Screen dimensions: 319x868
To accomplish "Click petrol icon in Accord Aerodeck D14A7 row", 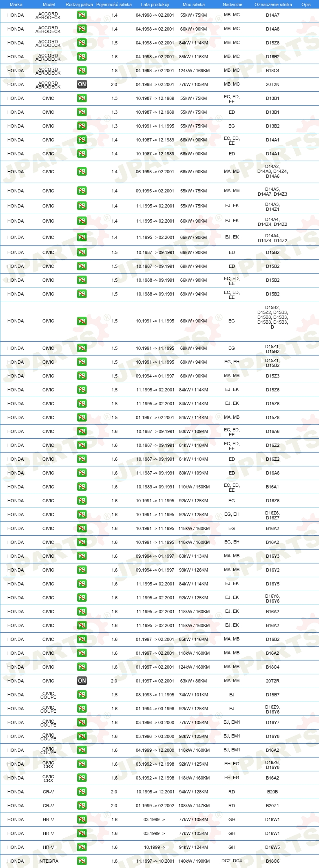I will pos(82,15).
